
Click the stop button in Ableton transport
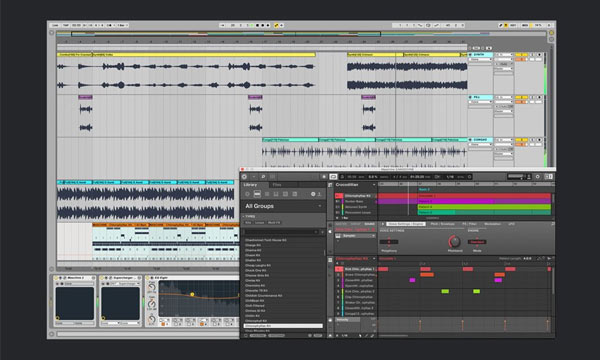tap(258, 25)
